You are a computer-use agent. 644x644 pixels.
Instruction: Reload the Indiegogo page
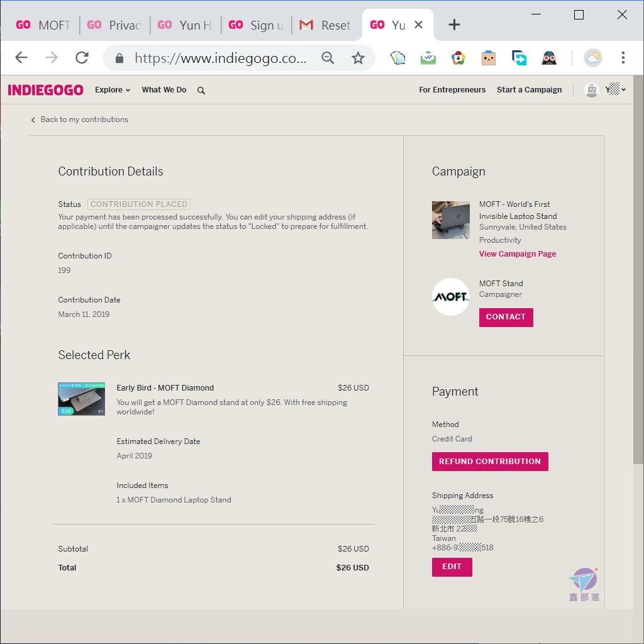point(82,57)
